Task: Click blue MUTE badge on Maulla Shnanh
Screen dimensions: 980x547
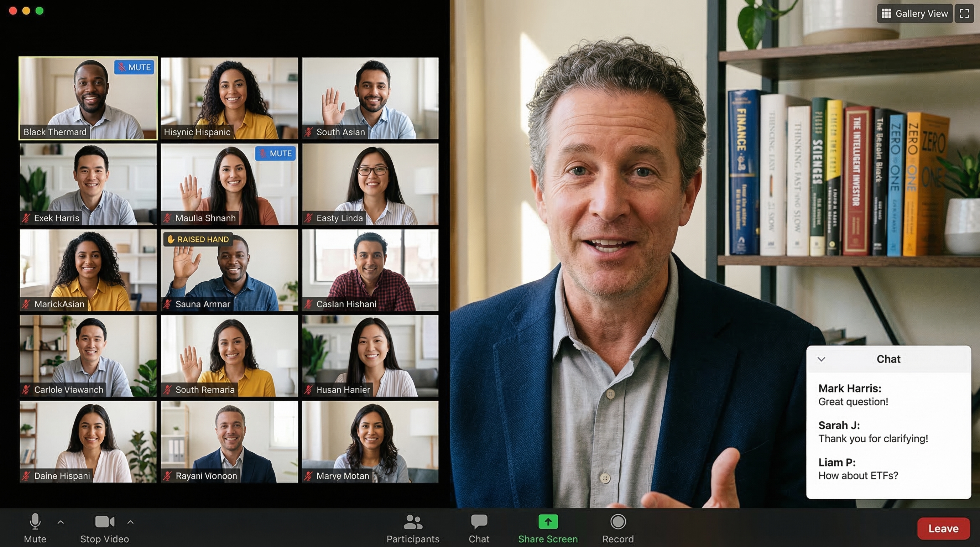Action: tap(275, 153)
